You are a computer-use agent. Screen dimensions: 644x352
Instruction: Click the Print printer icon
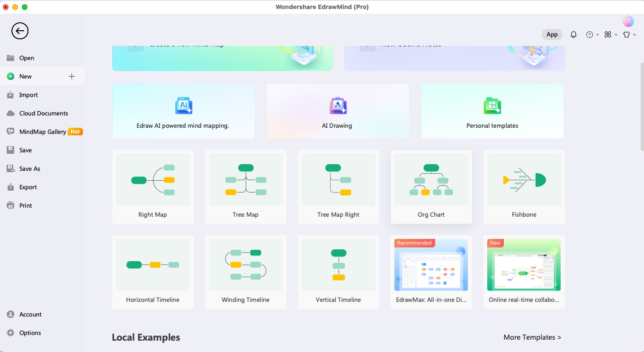coord(10,205)
